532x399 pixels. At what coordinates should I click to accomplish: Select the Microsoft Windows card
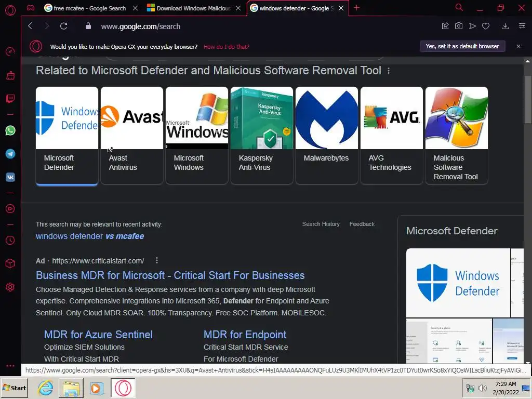click(x=197, y=136)
